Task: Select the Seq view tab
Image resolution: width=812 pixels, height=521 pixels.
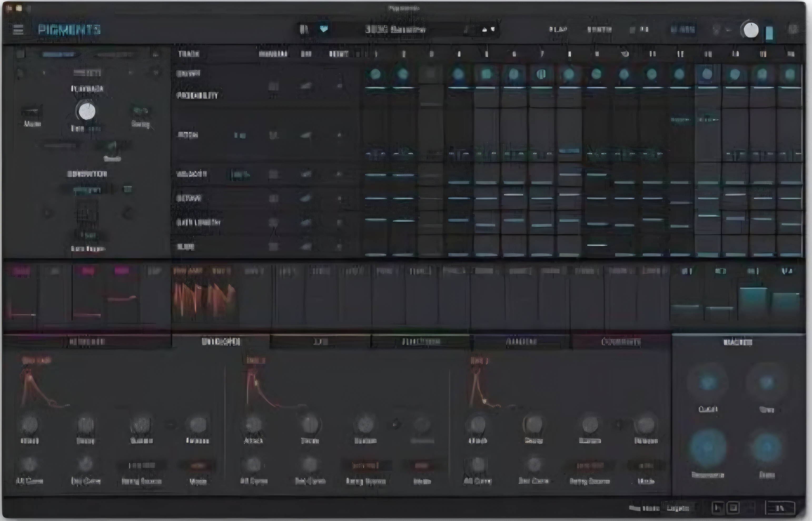Action: [x=683, y=29]
